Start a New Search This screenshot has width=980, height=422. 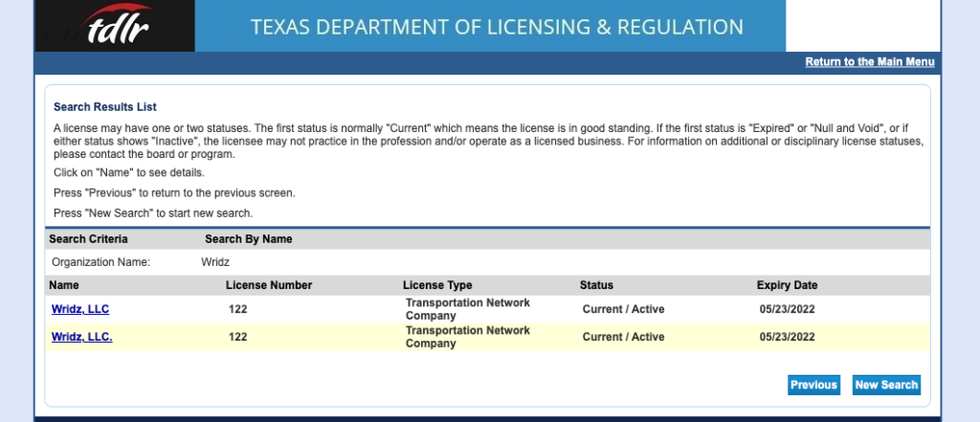(x=886, y=385)
